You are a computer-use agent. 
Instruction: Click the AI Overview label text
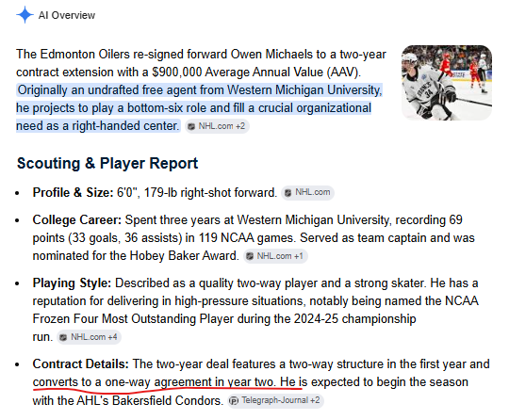point(67,15)
